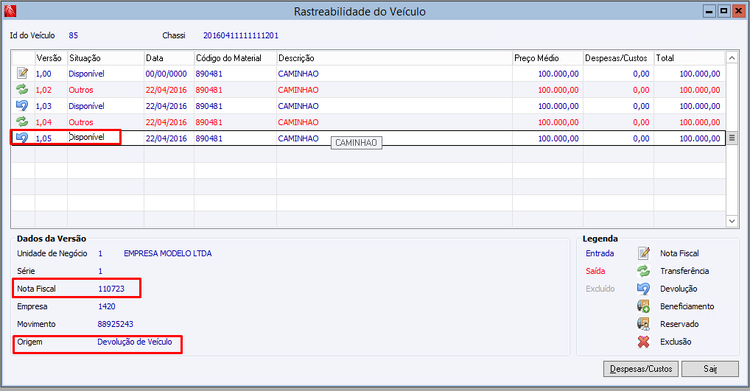750x391 pixels.
Task: Click the Transferência icon on version 1,02 row
Action: pos(22,89)
